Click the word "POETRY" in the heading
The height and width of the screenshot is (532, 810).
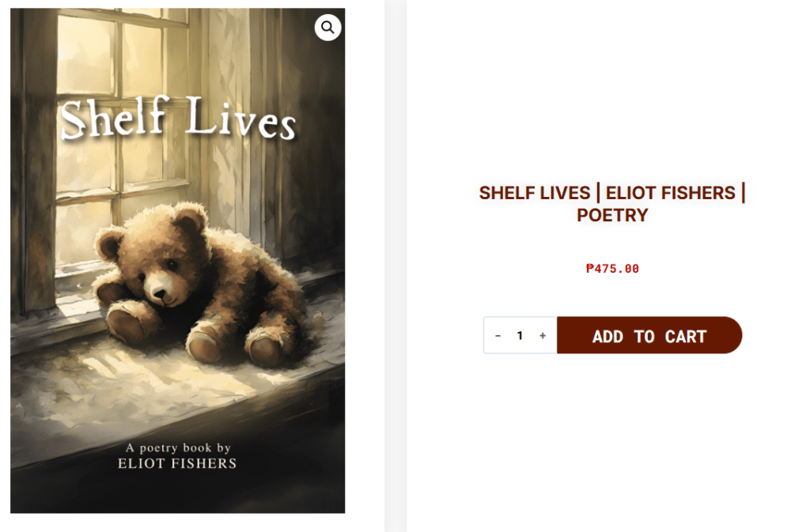[x=612, y=215]
